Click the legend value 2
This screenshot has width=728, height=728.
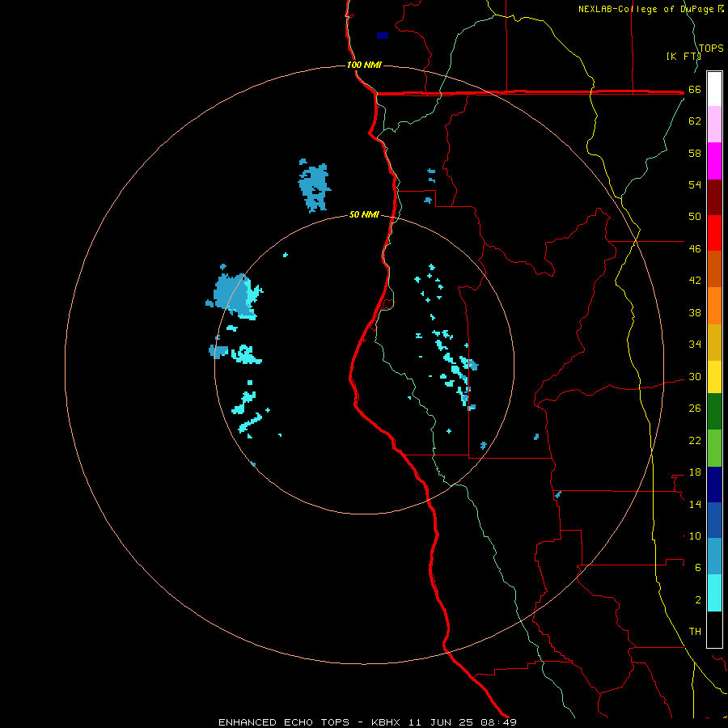point(697,599)
